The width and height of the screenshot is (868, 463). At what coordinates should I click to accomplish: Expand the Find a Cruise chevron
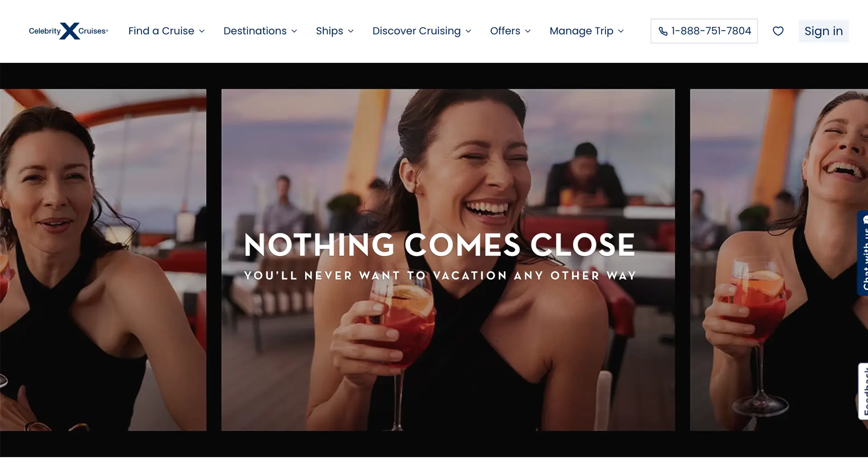pyautogui.click(x=202, y=31)
